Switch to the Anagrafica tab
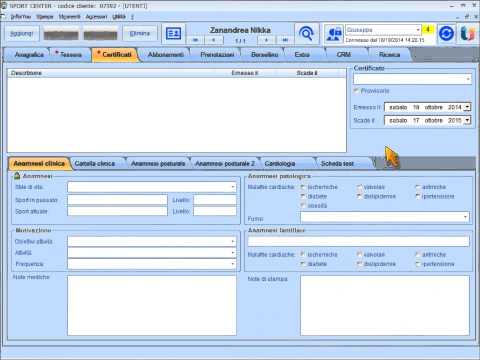 pyautogui.click(x=29, y=55)
